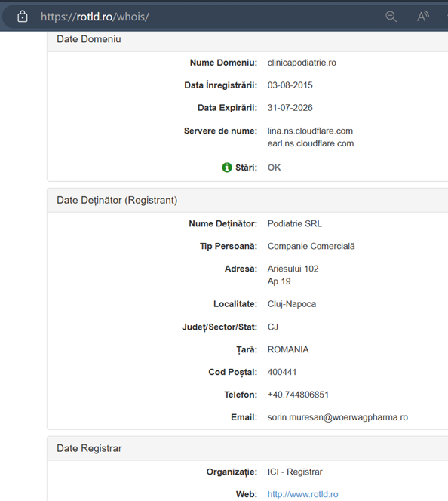Click the email sorin.muresan@woerwagpharma.ro
The height and width of the screenshot is (501, 448).
tap(338, 417)
